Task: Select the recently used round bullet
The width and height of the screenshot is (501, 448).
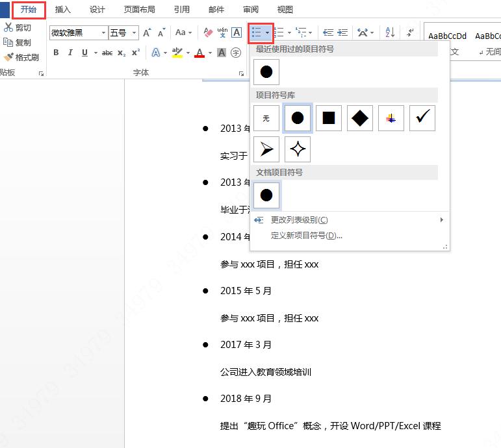Action: tap(266, 72)
